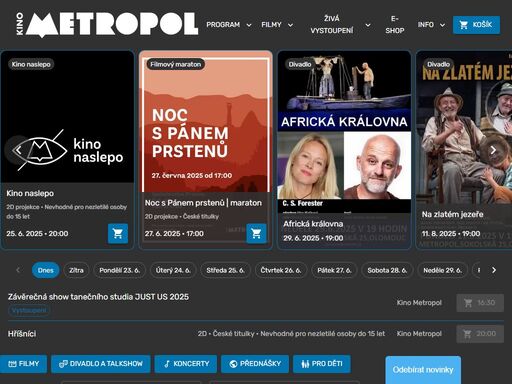This screenshot has width=512, height=384.
Task: Show later dates with right arrow
Action: [494, 270]
